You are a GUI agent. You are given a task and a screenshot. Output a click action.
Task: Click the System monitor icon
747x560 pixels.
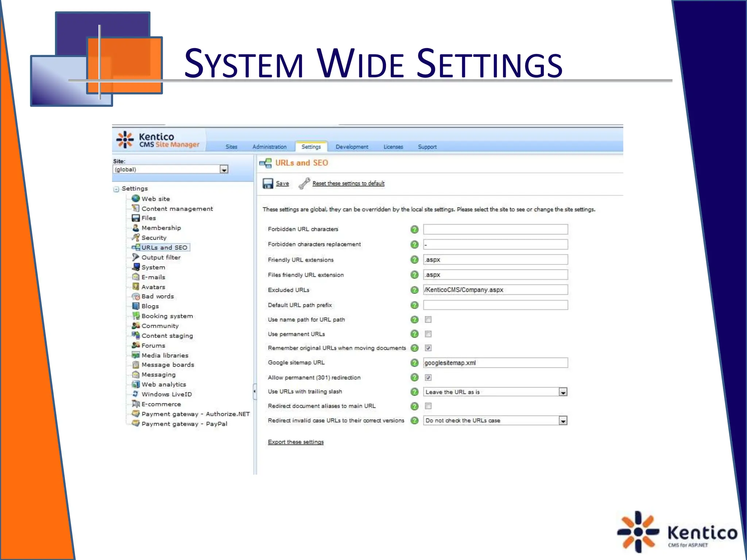(136, 267)
